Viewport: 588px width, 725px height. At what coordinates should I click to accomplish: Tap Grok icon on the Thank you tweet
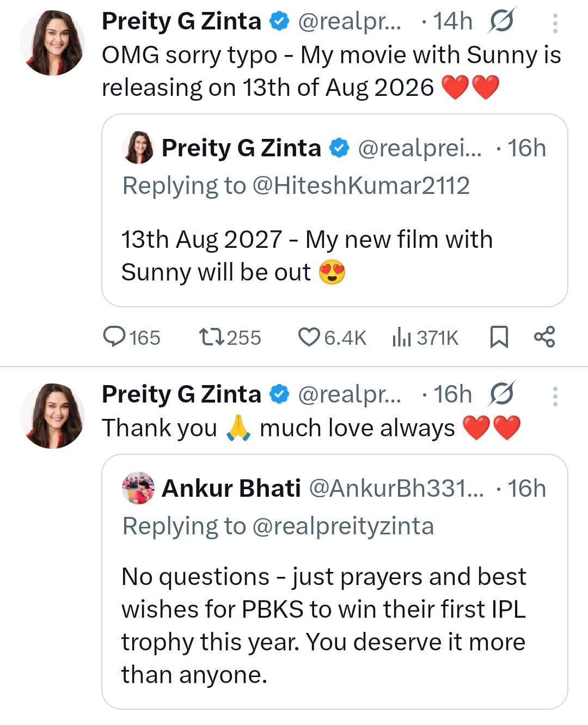click(501, 394)
